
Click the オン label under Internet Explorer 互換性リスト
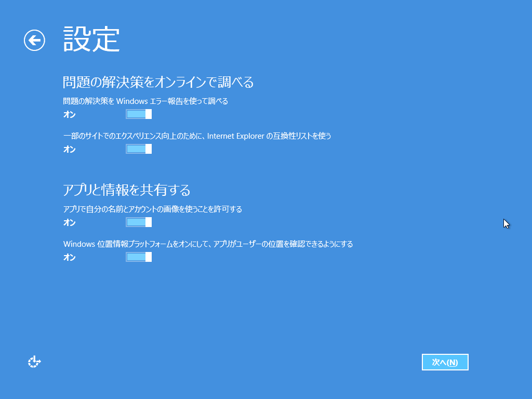[70, 150]
